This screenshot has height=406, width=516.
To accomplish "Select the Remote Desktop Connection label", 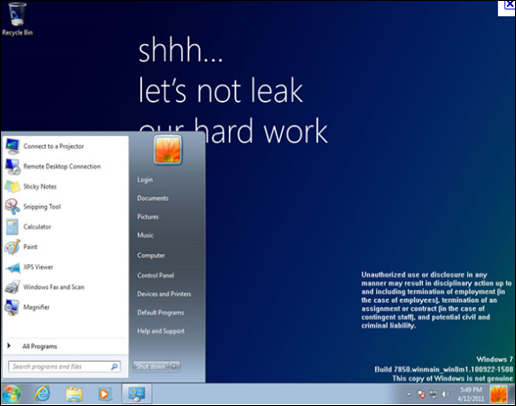I will tap(62, 166).
